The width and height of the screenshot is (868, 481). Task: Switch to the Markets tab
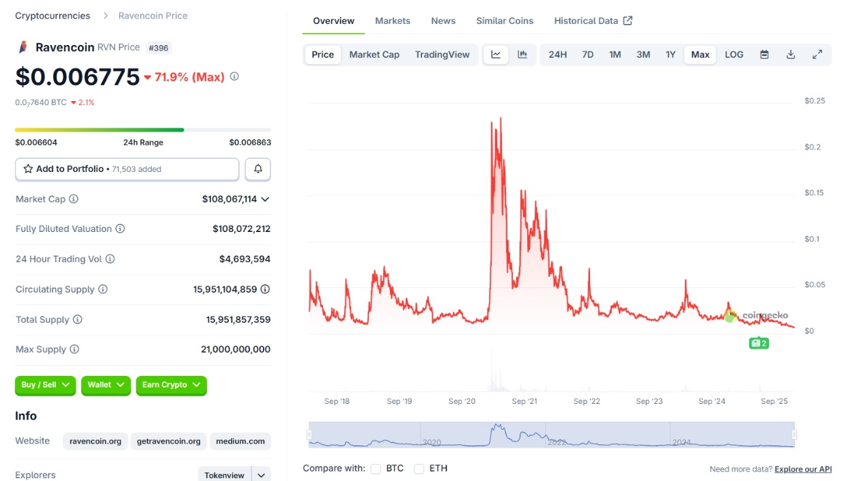[393, 20]
